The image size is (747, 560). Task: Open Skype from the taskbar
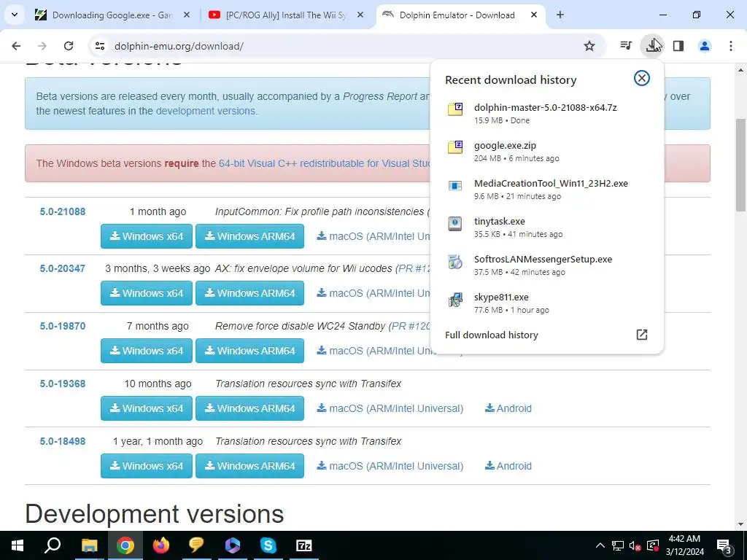[268, 545]
